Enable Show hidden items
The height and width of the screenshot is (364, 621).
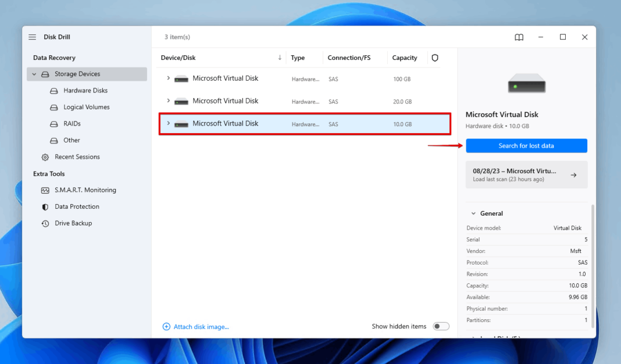(441, 326)
